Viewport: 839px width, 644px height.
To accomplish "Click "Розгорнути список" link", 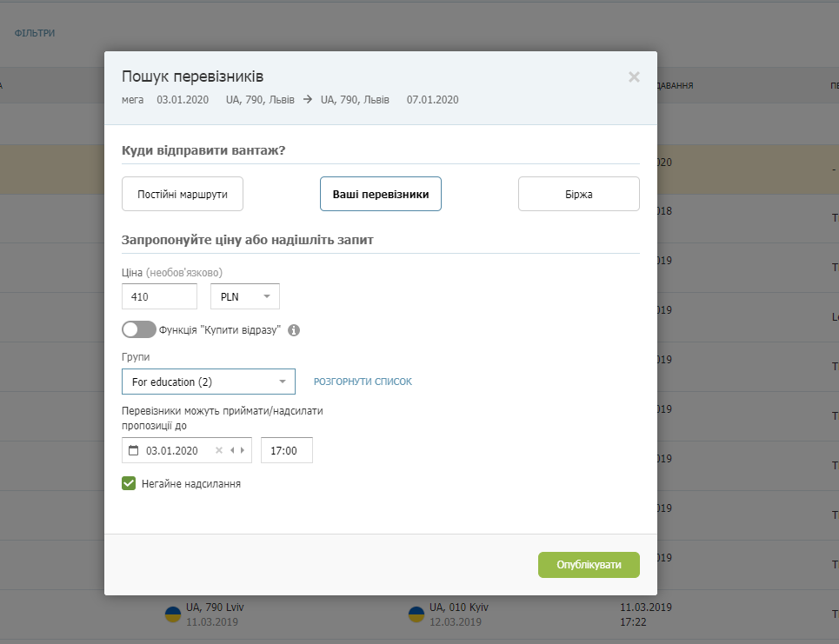I will pos(363,382).
